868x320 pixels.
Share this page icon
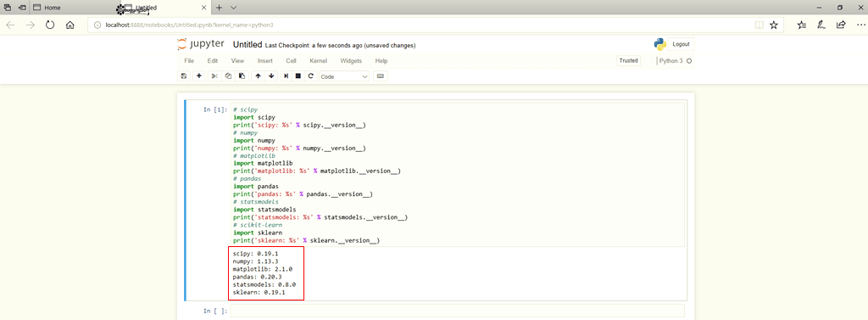tap(841, 25)
